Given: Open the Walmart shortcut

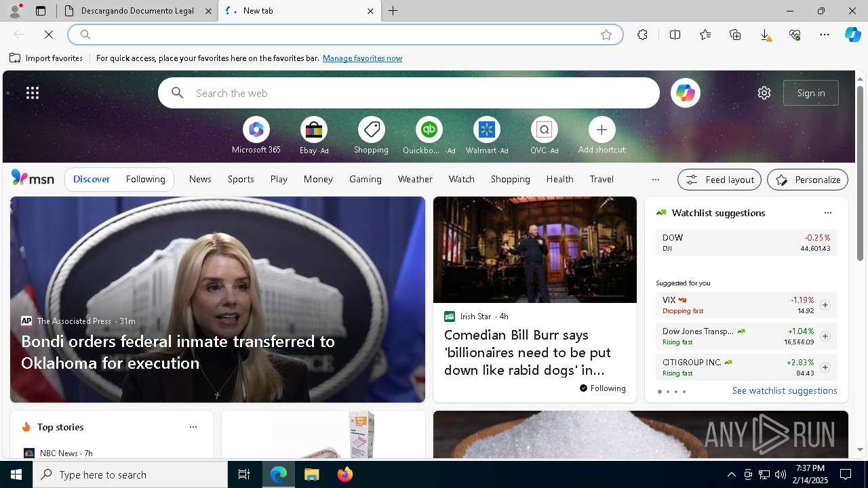Looking at the screenshot, I should [486, 136].
